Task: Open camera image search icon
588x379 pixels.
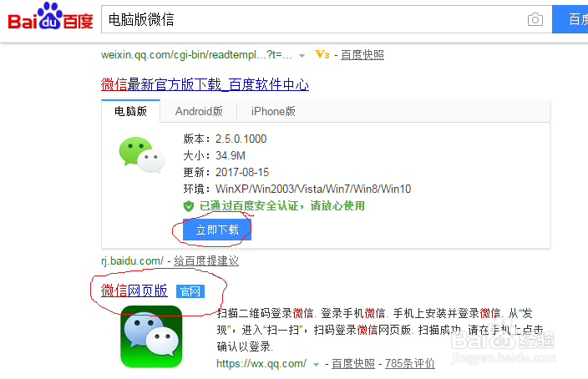Action: [535, 19]
